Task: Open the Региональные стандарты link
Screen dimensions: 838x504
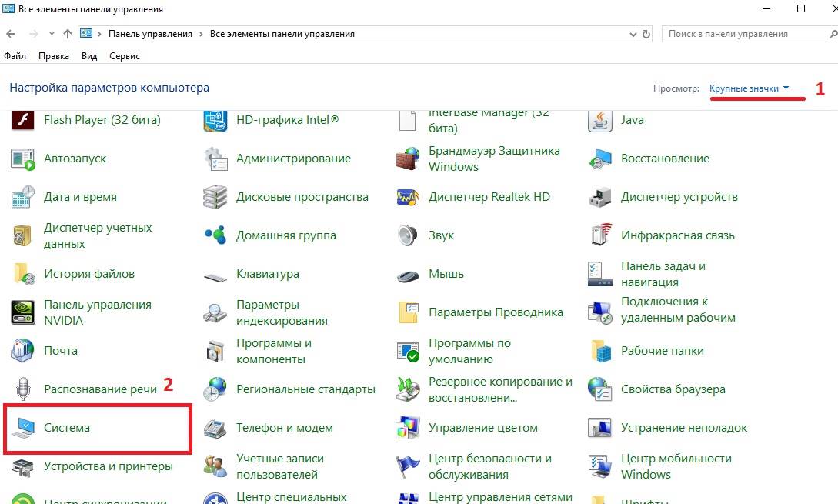Action: (x=305, y=389)
